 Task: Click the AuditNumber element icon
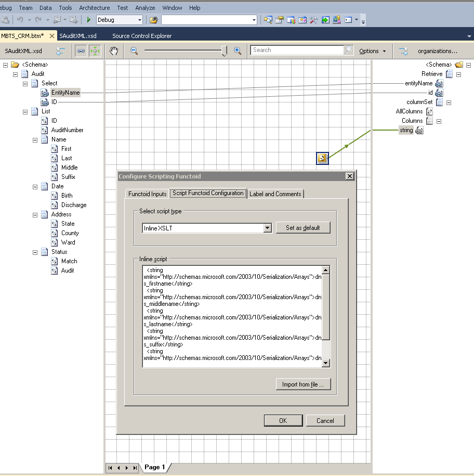(45, 130)
